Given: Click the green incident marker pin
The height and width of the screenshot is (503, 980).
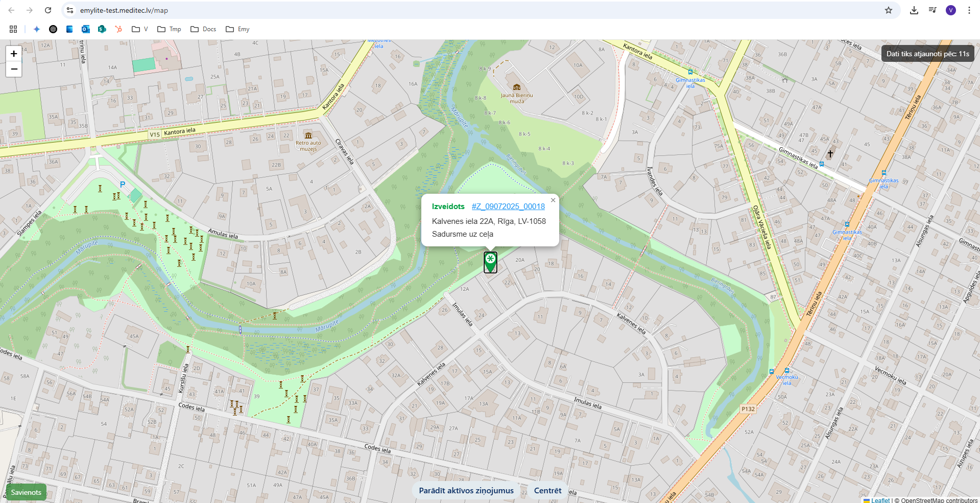Looking at the screenshot, I should (x=490, y=262).
